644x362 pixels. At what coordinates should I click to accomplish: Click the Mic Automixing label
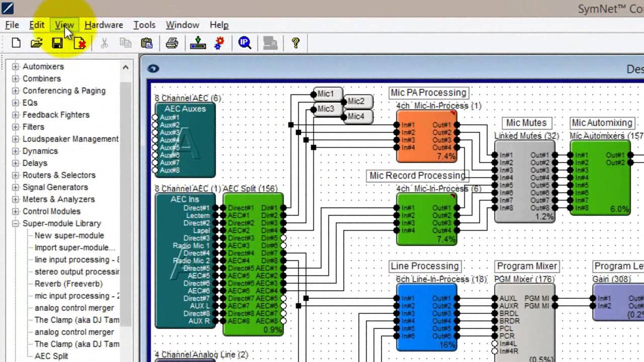click(x=602, y=123)
